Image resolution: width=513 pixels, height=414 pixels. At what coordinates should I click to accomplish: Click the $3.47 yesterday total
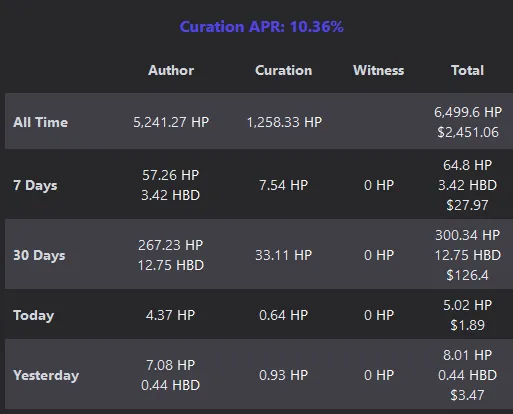tap(467, 395)
